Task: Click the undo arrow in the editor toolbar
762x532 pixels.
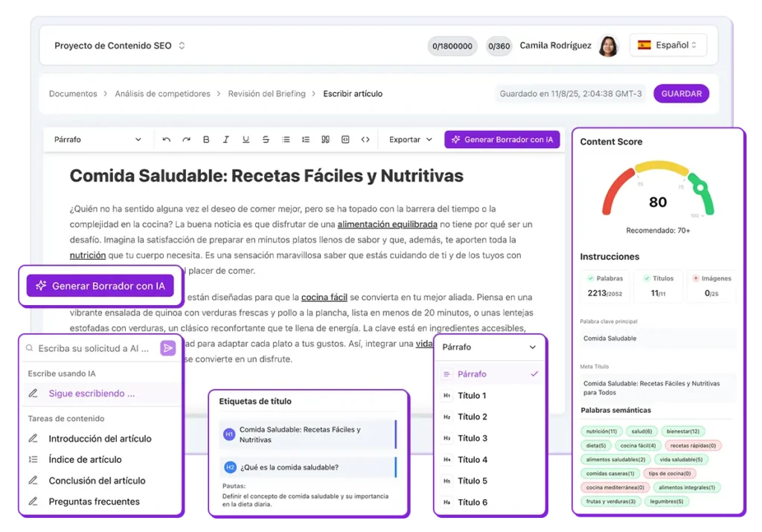Action: pos(167,139)
